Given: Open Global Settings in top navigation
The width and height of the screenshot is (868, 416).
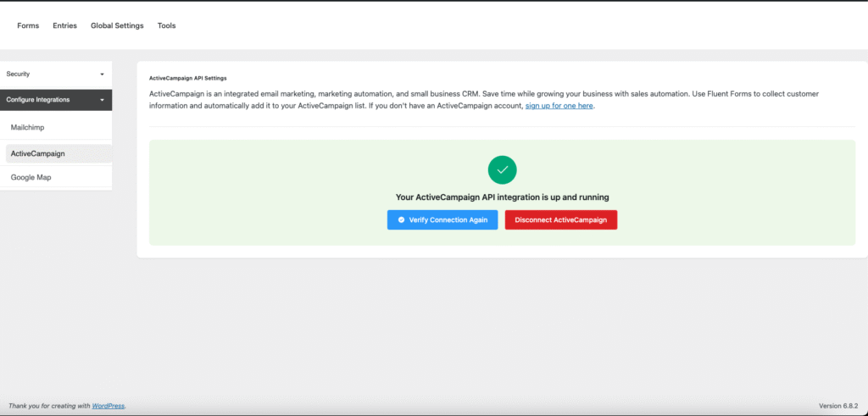Looking at the screenshot, I should point(117,25).
